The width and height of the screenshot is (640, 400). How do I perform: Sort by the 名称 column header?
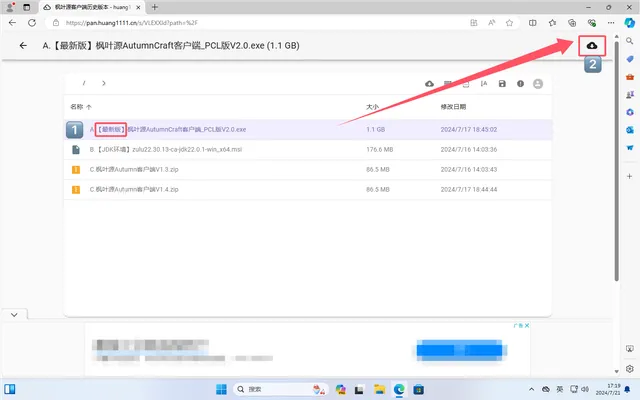81,107
